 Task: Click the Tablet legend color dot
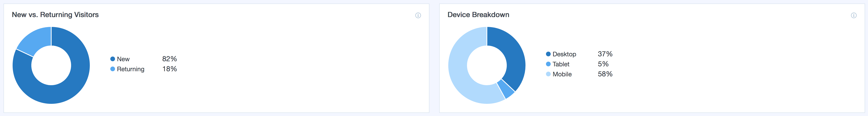point(548,64)
